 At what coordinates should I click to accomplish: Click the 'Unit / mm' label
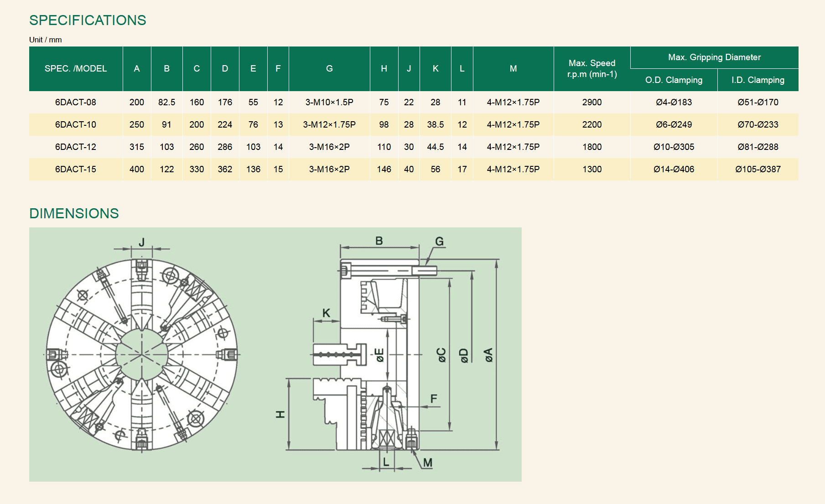[x=46, y=40]
